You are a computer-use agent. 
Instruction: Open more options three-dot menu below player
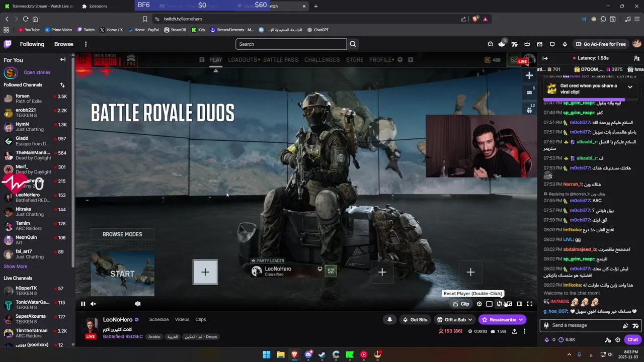[524, 331]
